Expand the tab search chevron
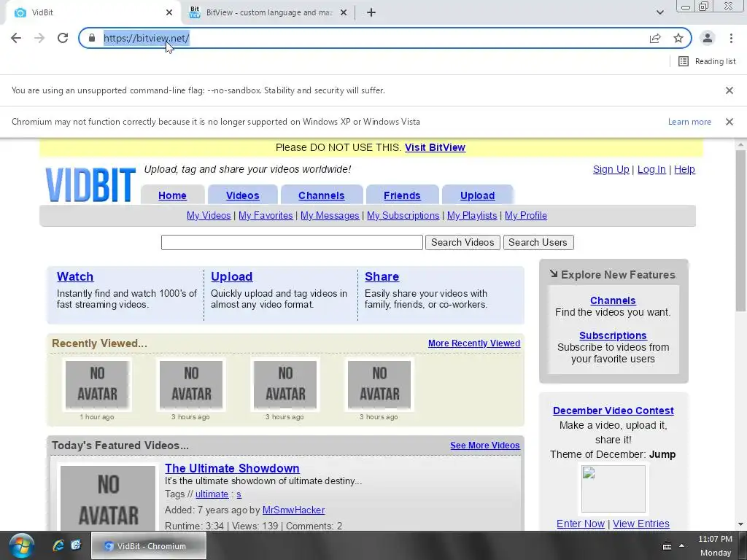 659,12
